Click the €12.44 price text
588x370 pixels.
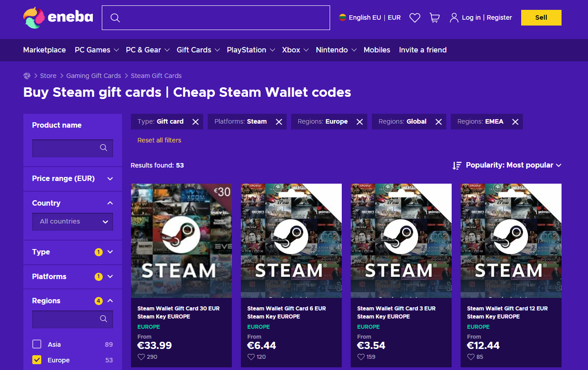pos(483,345)
